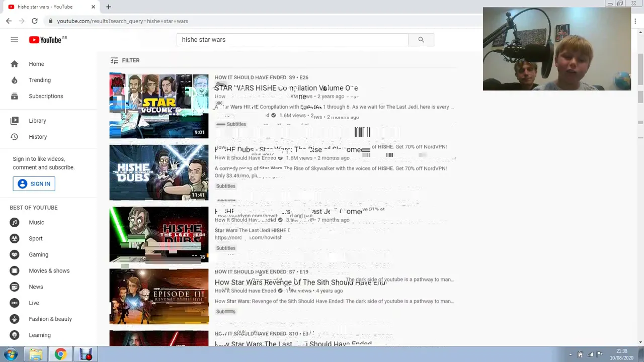The width and height of the screenshot is (644, 362).
Task: Click the Home sidebar icon
Action: pyautogui.click(x=14, y=64)
